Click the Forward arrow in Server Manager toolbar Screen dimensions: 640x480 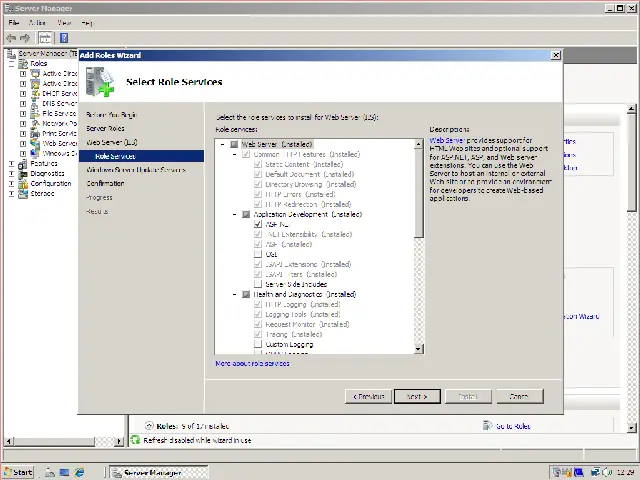[x=25, y=38]
